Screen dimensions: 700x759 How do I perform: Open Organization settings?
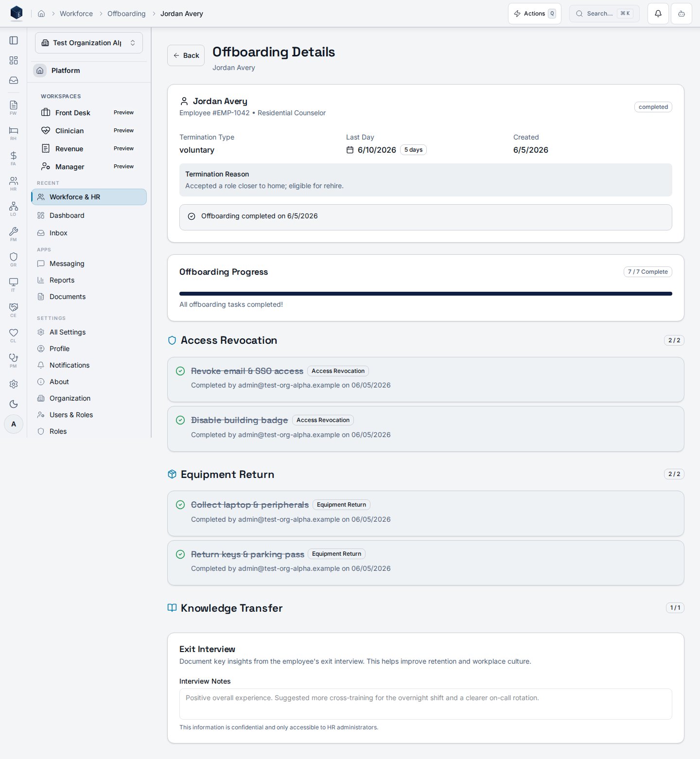[89, 398]
